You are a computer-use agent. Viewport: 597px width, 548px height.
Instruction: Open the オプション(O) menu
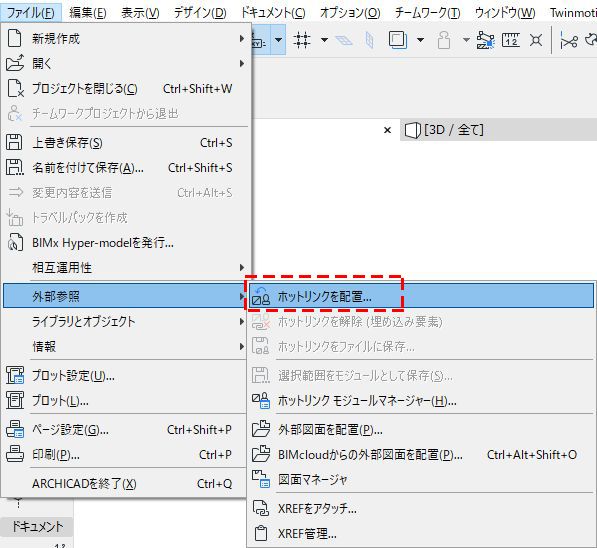(350, 13)
